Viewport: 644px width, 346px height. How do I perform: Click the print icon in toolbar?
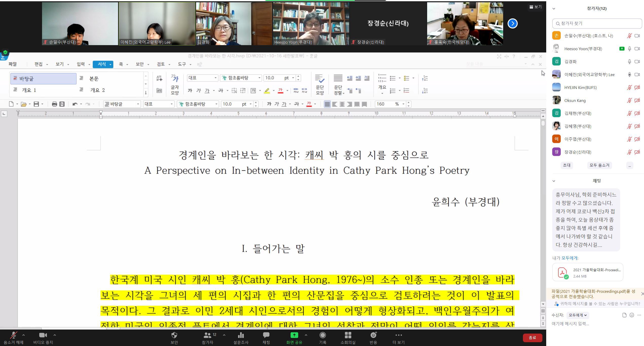tap(54, 104)
